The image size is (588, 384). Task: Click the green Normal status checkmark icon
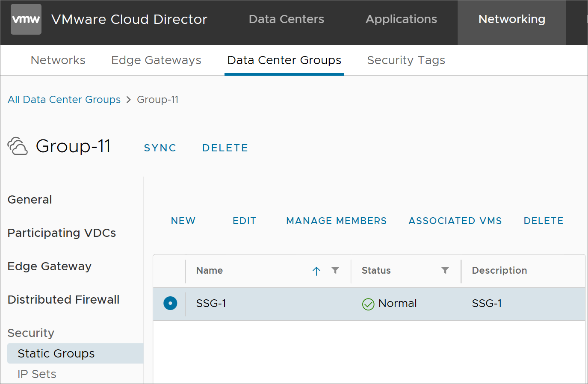point(368,304)
